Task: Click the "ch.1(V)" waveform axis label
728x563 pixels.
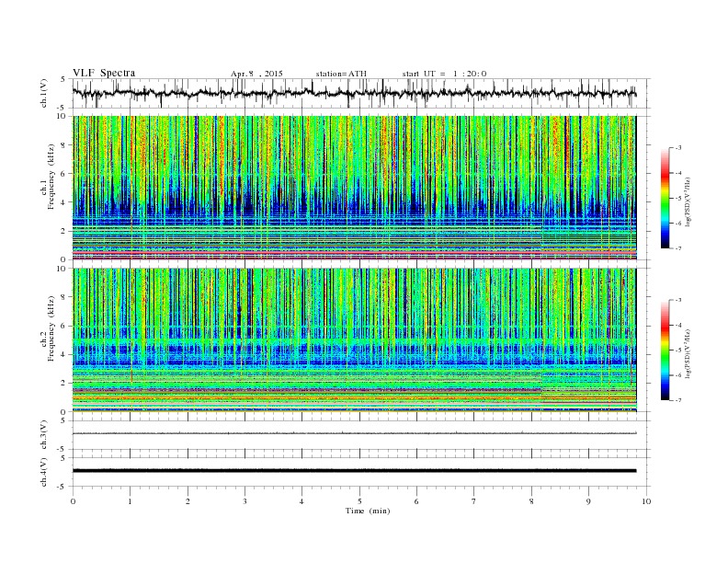Action: click(44, 93)
